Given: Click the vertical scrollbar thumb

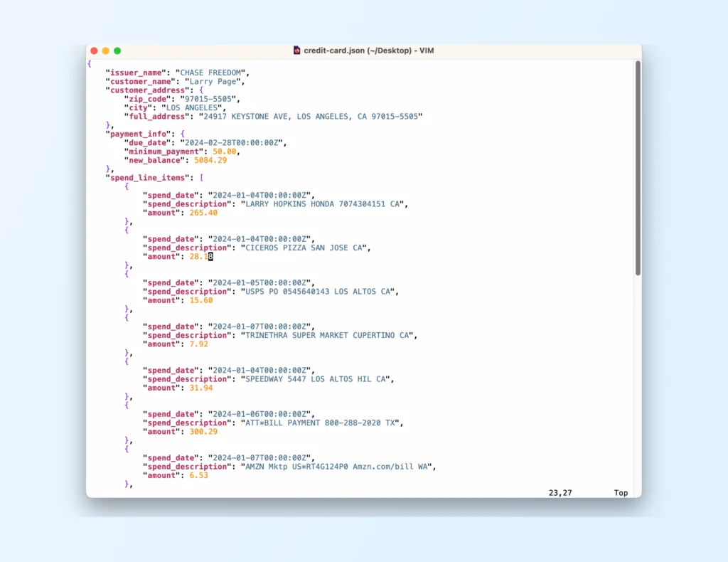Looking at the screenshot, I should [x=638, y=167].
